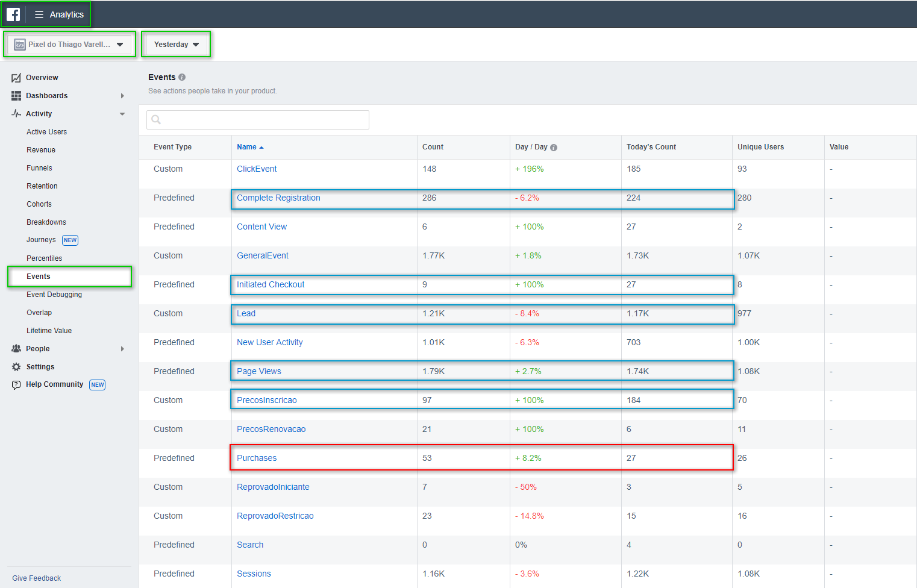
Task: Open the hamburger menu next to Analytics
Action: pyautogui.click(x=39, y=14)
